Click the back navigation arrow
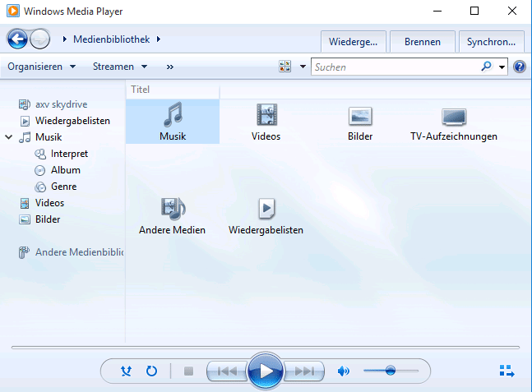The width and height of the screenshot is (532, 392). [x=17, y=39]
